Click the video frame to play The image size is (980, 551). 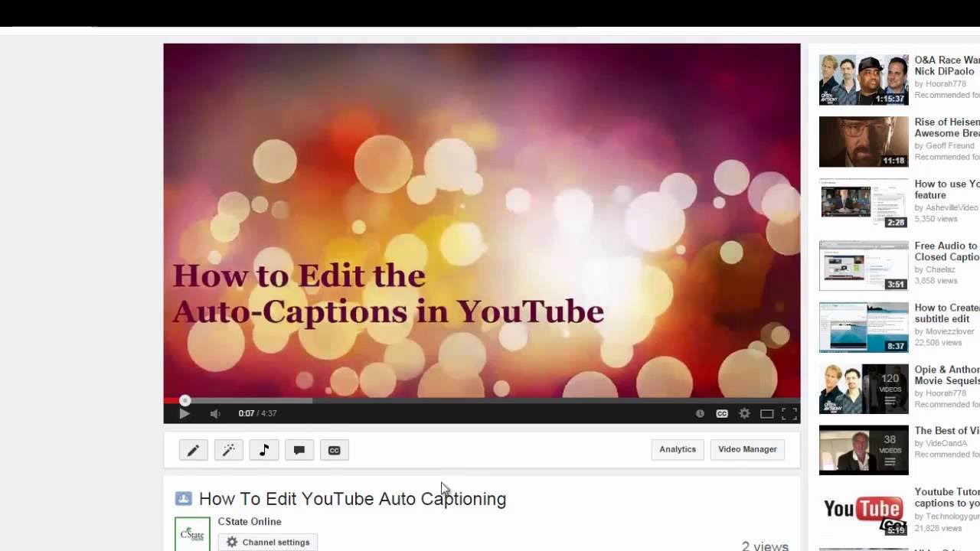coord(482,220)
